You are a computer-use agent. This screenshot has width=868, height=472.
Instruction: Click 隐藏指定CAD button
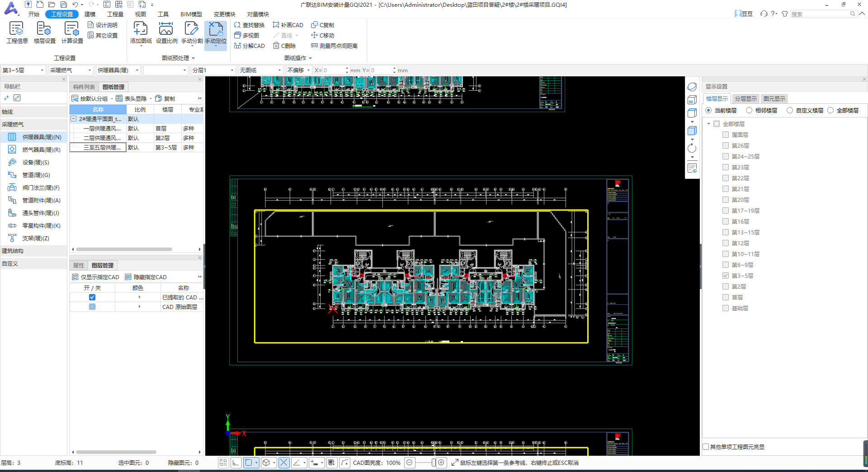tap(146, 277)
